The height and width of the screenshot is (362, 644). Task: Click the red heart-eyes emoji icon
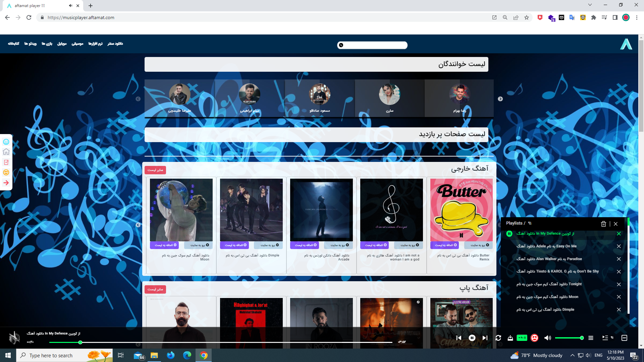[x=534, y=338]
